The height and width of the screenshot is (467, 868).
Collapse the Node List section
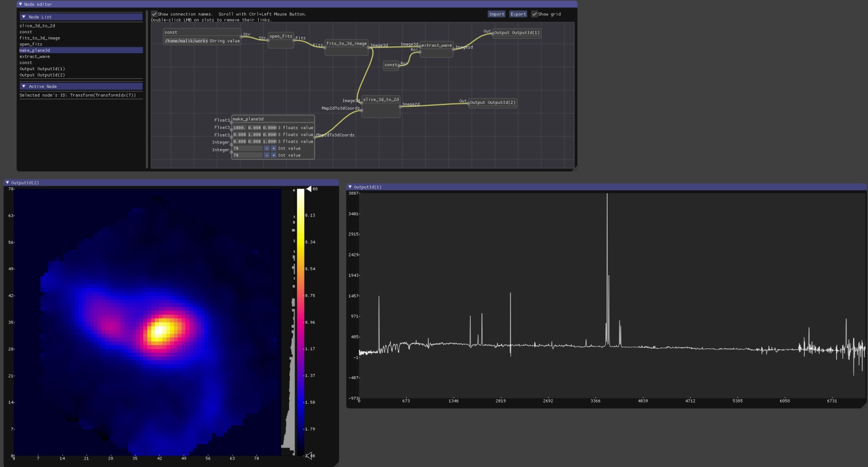23,17
